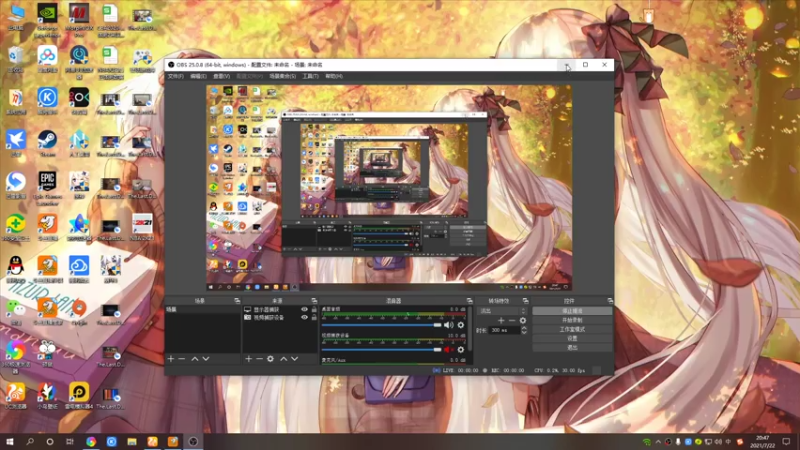The image size is (800, 450).
Task: Pop out the Sources dock panel
Action: coord(314,301)
